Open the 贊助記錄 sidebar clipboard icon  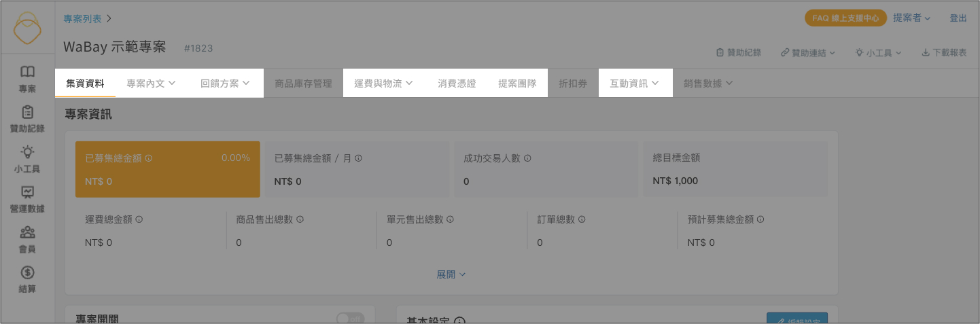point(27,111)
